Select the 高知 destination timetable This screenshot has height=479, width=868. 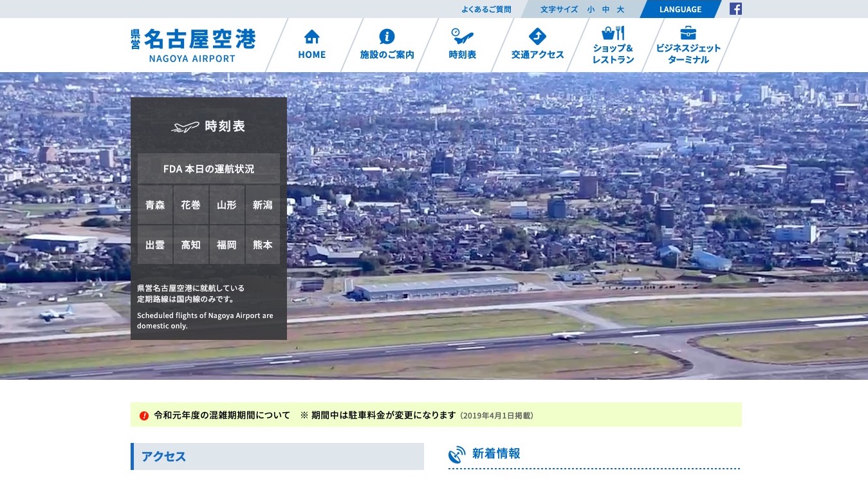pos(190,245)
